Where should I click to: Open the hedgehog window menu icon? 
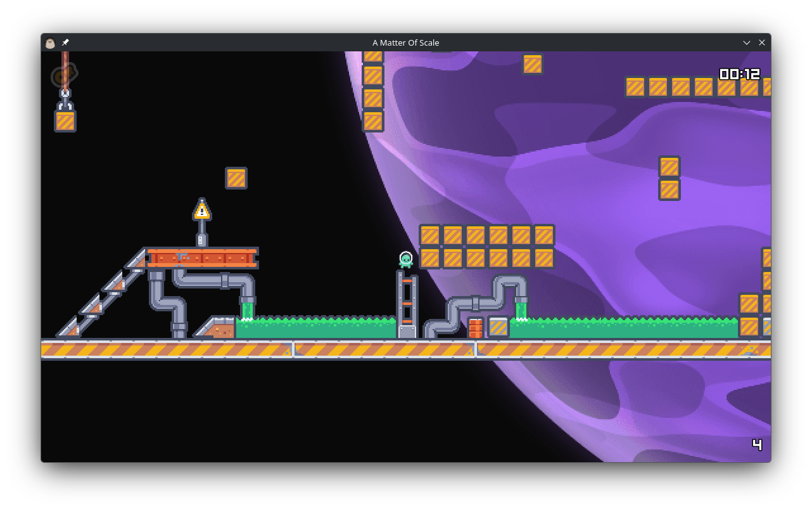click(50, 42)
